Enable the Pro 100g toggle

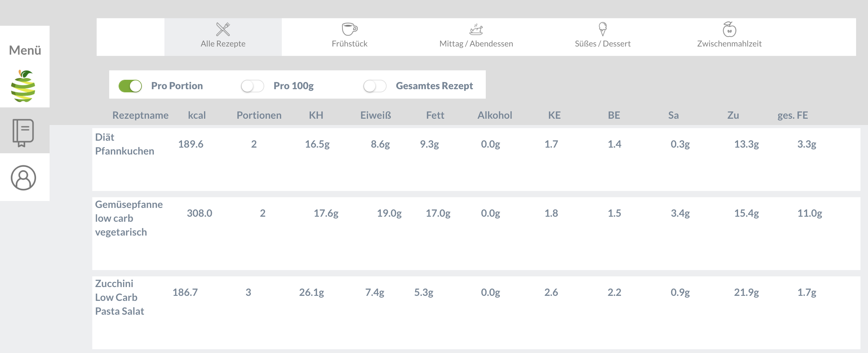(252, 86)
